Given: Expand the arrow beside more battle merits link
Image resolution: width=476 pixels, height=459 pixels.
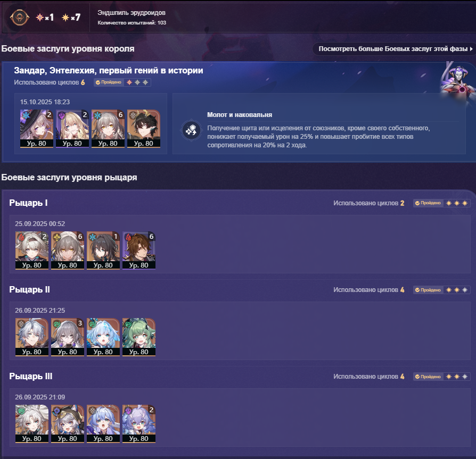Looking at the screenshot, I should pos(471,49).
